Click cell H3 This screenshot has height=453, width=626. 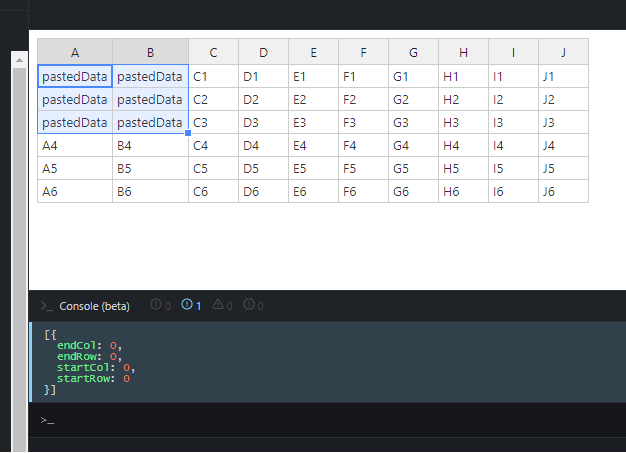(463, 122)
